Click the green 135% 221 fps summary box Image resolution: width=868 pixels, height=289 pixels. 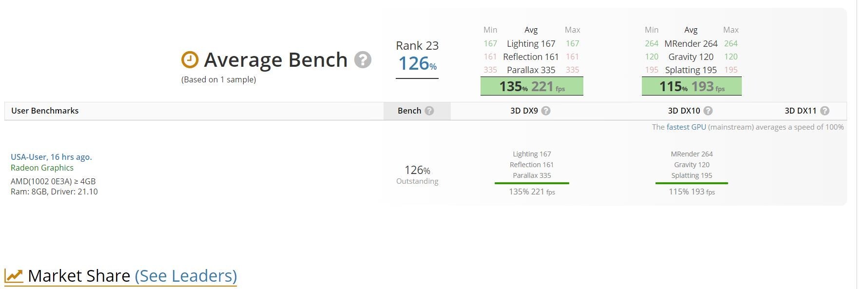point(532,86)
